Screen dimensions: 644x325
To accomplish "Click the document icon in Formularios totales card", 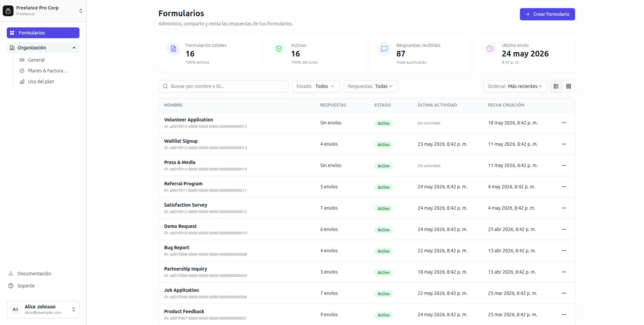I will pos(173,49).
